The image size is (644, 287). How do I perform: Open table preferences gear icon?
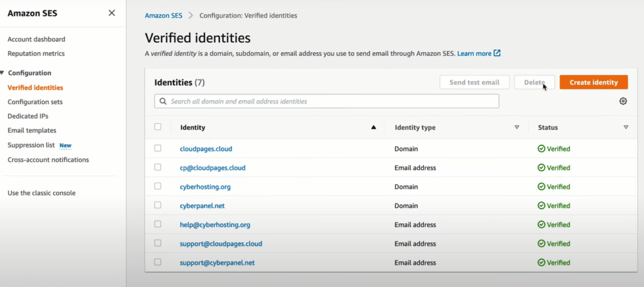tap(623, 101)
